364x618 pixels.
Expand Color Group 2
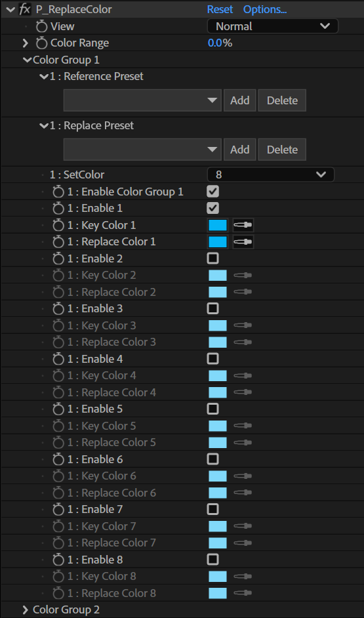tap(26, 609)
